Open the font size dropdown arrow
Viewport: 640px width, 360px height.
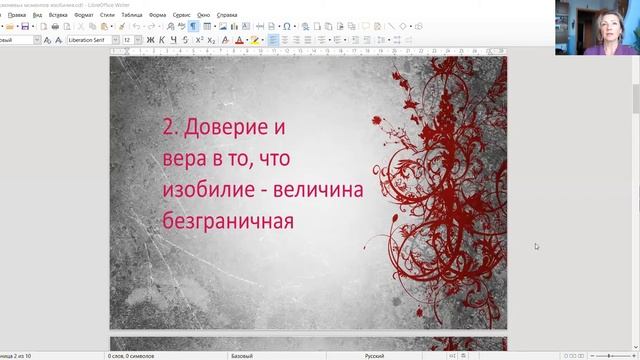pyautogui.click(x=138, y=40)
